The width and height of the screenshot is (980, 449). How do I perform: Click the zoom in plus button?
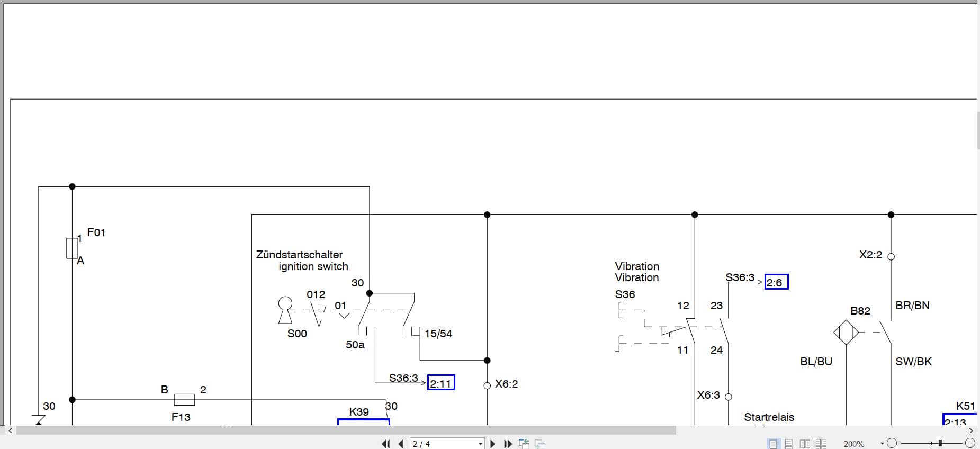(x=970, y=443)
